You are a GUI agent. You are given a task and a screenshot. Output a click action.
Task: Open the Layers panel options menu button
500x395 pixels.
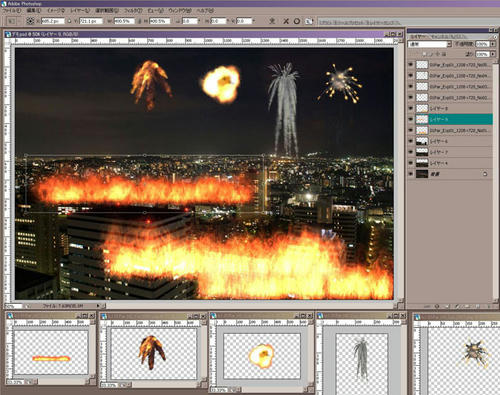click(495, 37)
